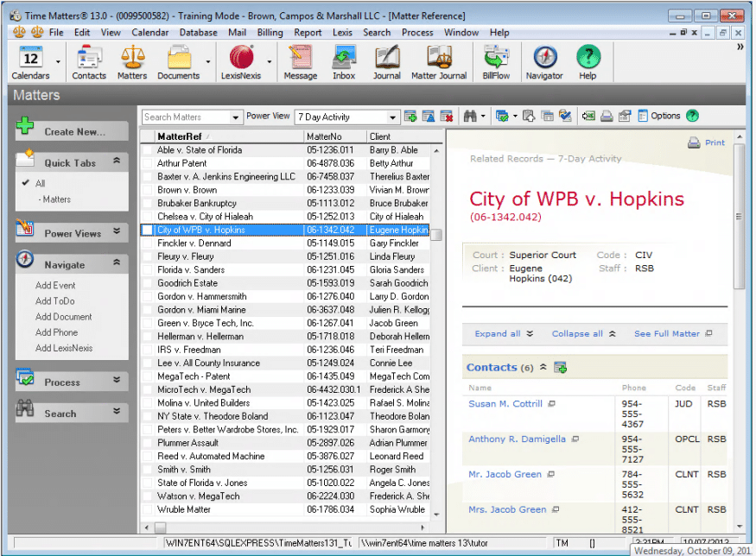Click the add new record icon in list toolbar
This screenshot has height=556, width=756.
click(410, 116)
